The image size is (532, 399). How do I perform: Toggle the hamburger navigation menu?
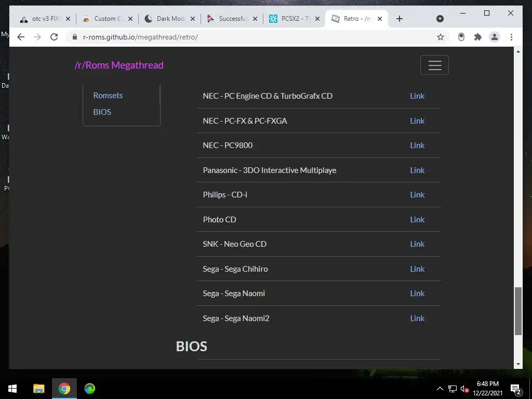point(435,65)
